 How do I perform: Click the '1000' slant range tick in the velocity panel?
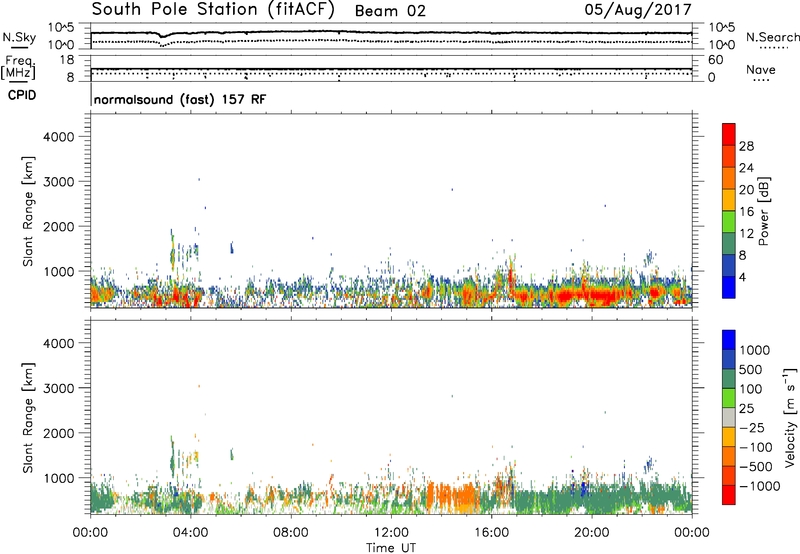(58, 478)
